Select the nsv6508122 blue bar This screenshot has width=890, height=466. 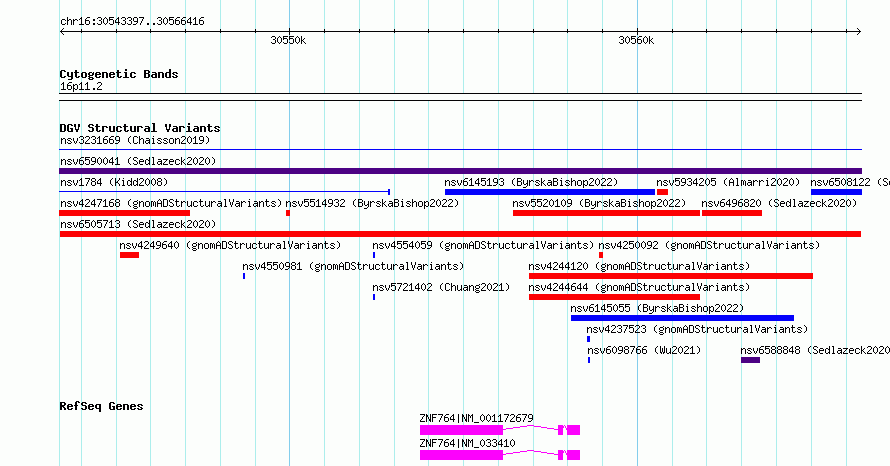(836, 192)
